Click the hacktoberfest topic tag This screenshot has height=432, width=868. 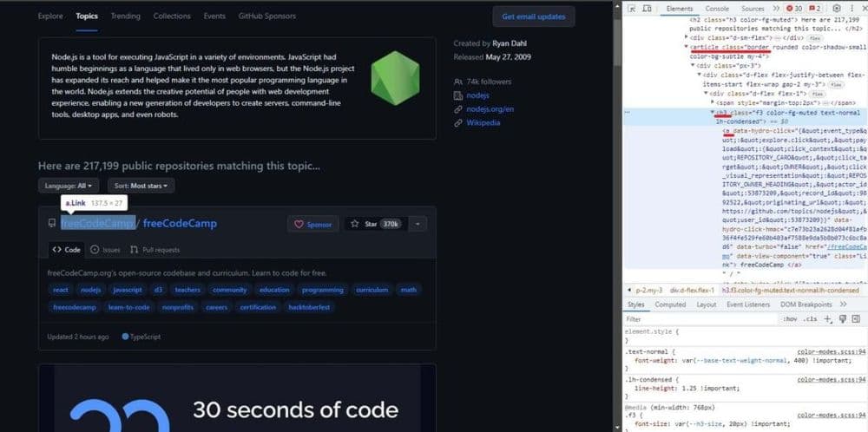tap(310, 307)
